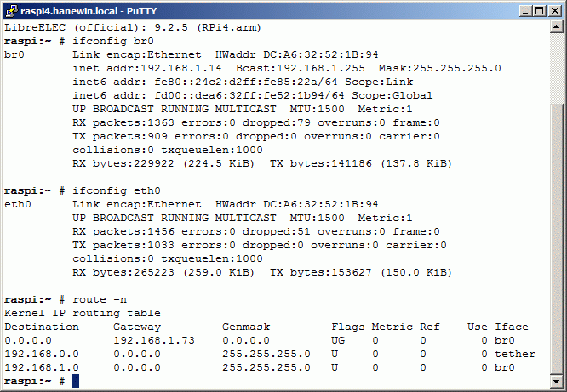Click the 'Kernel IP routing table' line
Image resolution: width=567 pixels, height=392 pixels.
click(83, 313)
